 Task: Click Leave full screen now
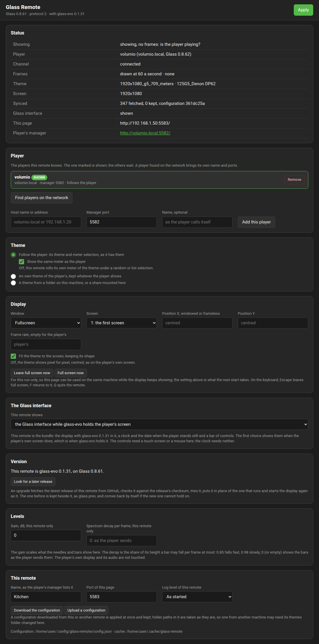(x=32, y=373)
